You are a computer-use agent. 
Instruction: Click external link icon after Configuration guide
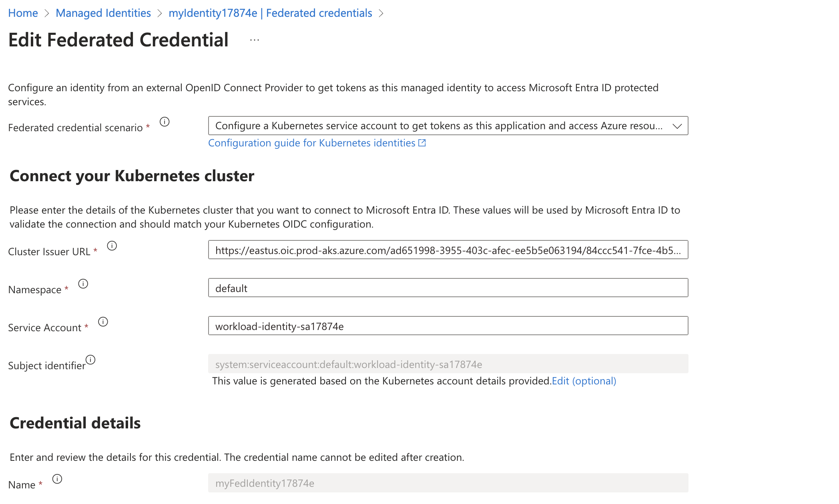coord(422,143)
